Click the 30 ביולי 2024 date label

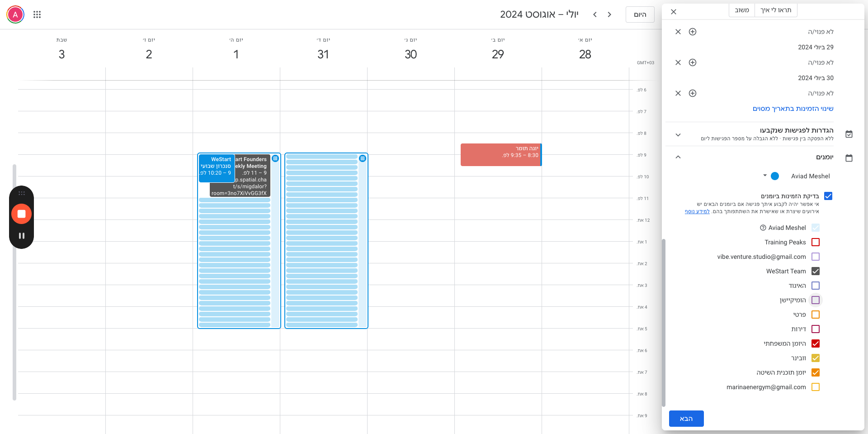[816, 78]
